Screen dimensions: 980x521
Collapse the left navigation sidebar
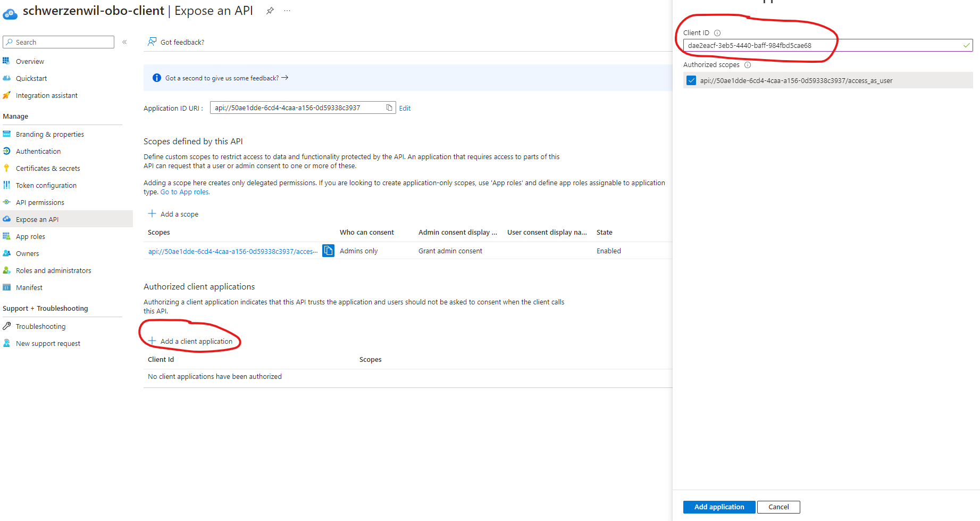pyautogui.click(x=124, y=42)
